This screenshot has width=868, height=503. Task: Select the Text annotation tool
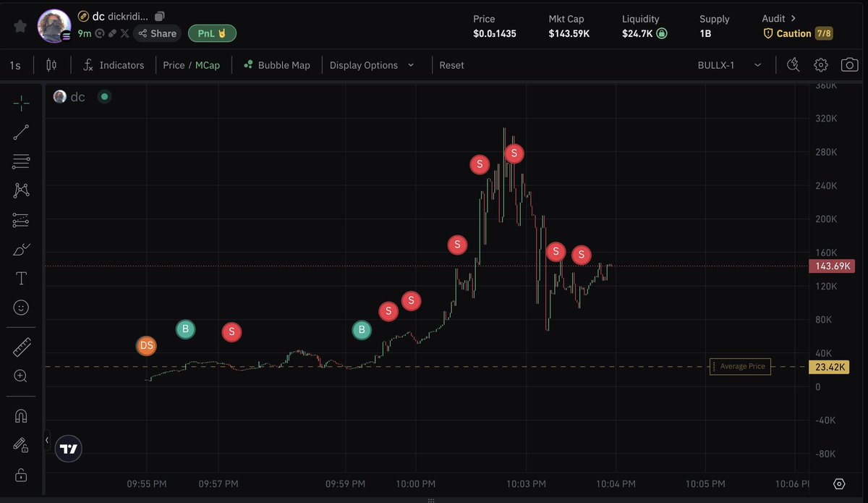(x=21, y=279)
